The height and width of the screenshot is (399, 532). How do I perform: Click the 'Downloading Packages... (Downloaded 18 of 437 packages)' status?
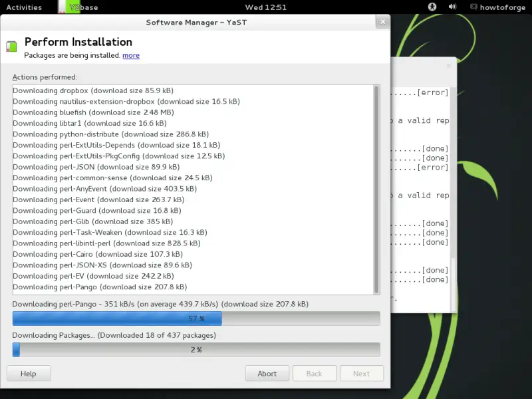click(114, 335)
